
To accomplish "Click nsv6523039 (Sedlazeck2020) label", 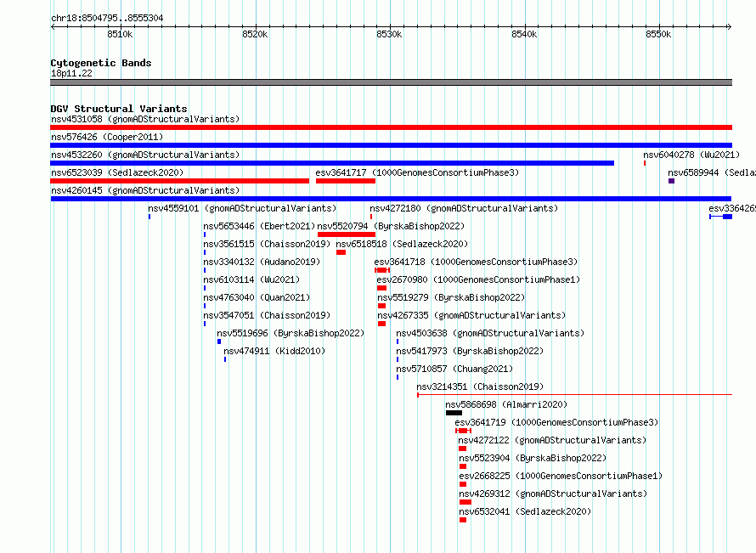I will [117, 172].
